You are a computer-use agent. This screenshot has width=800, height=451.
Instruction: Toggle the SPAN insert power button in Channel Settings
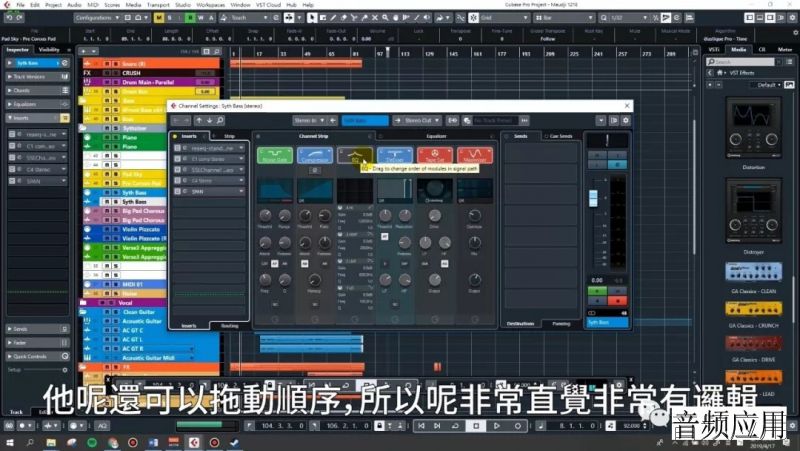(x=178, y=191)
